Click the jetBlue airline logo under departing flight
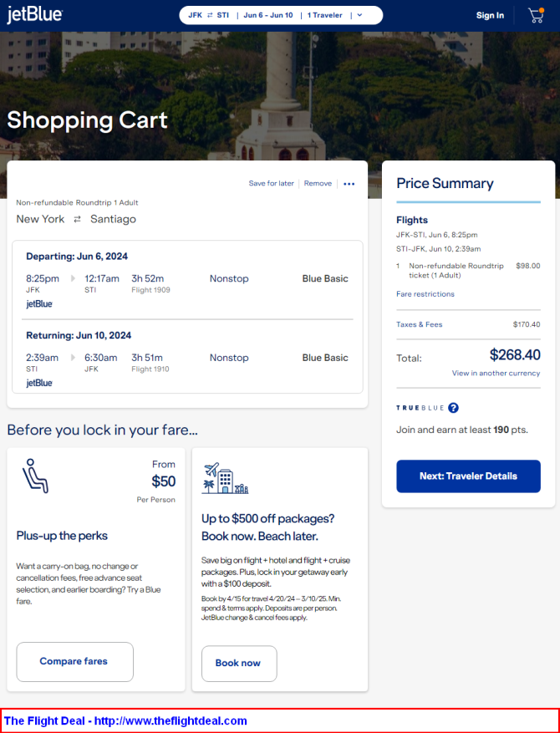Image resolution: width=560 pixels, height=733 pixels. tap(39, 304)
